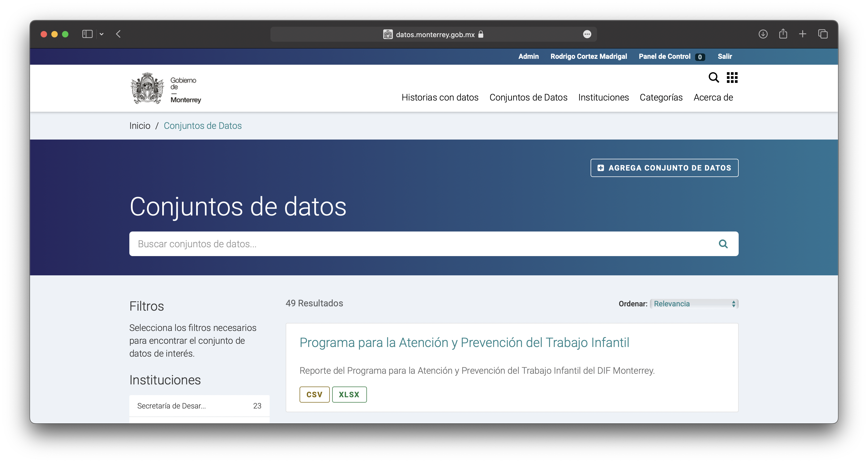The image size is (868, 463).
Task: Open the Admin link
Action: click(528, 56)
